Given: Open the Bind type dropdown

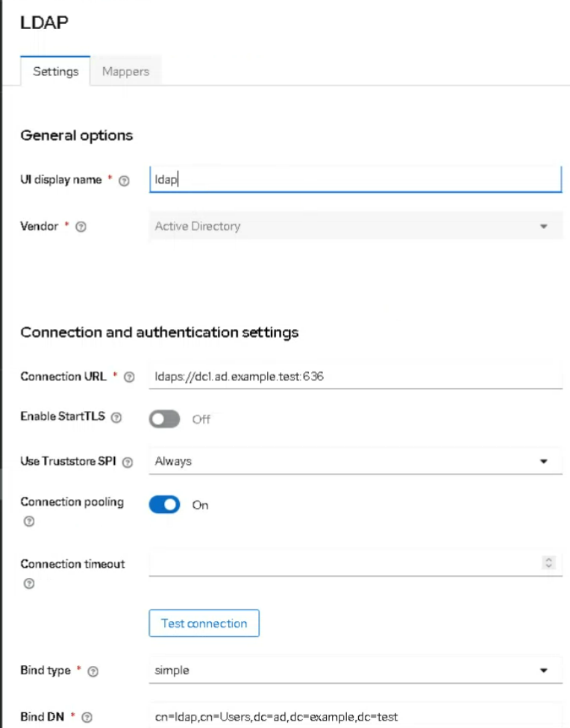Looking at the screenshot, I should tap(355, 671).
